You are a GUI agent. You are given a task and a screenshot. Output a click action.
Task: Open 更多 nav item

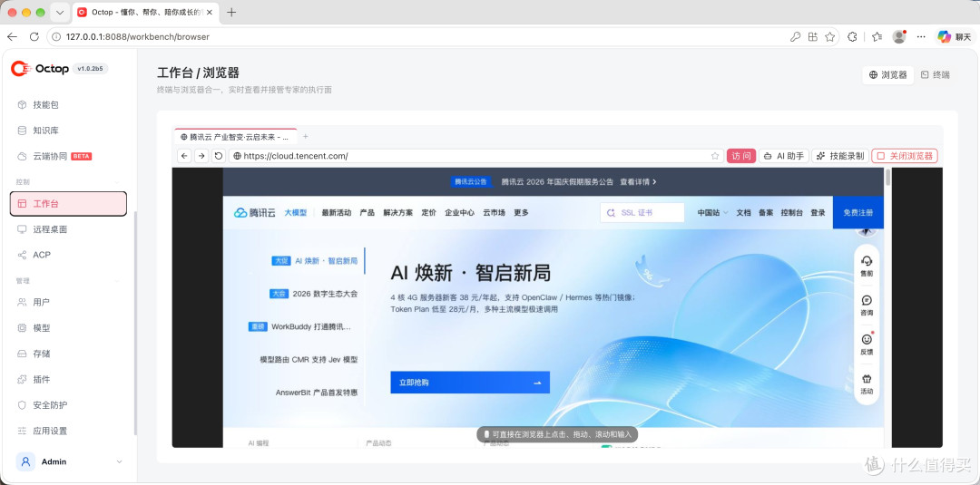tap(521, 213)
